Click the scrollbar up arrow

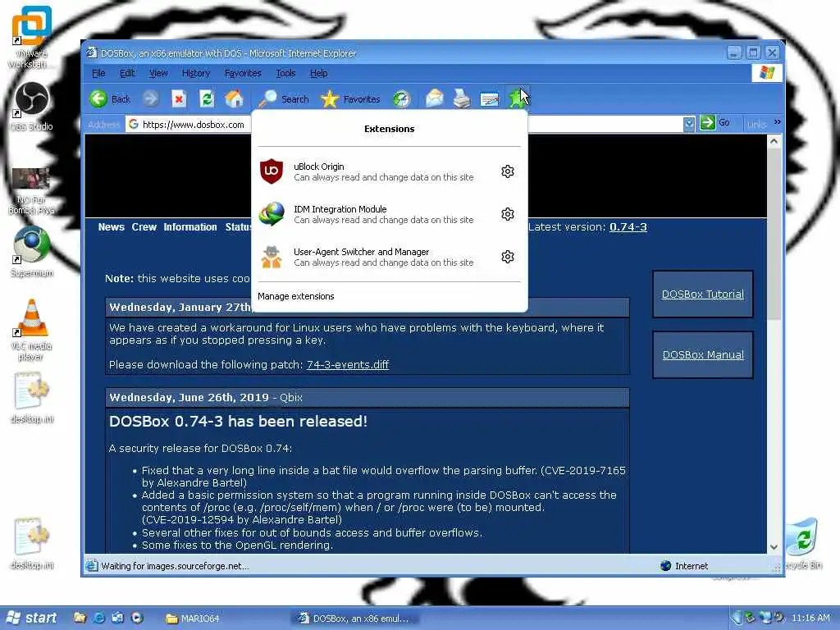[774, 141]
